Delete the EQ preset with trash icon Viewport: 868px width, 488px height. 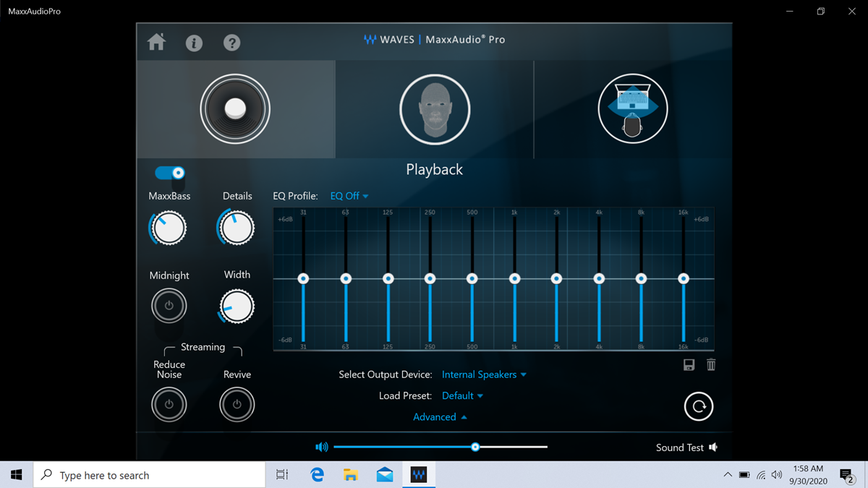(x=711, y=365)
